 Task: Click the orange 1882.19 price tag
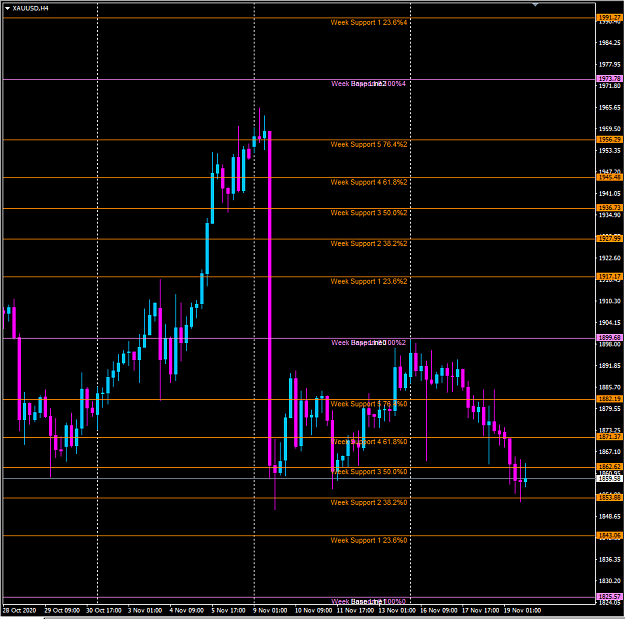pos(609,399)
